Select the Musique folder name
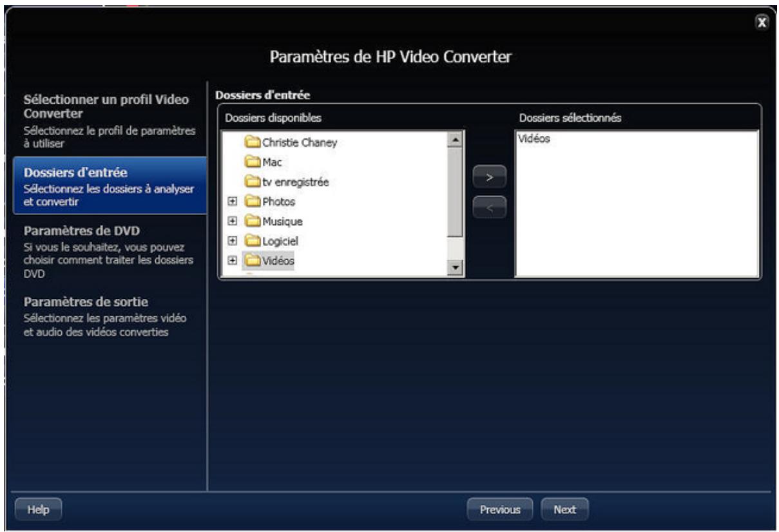This screenshot has height=532, width=779. click(282, 222)
